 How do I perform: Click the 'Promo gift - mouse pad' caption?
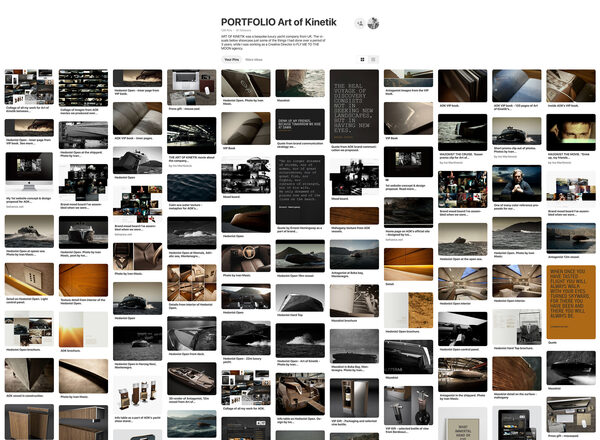pyautogui.click(x=184, y=109)
